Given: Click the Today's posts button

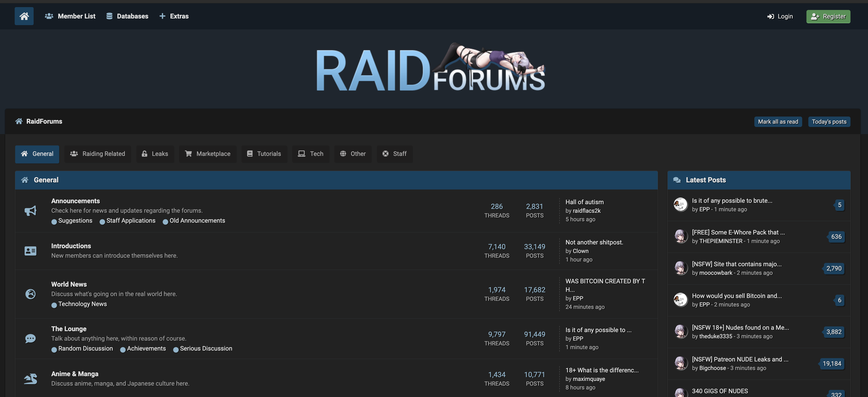Looking at the screenshot, I should 829,122.
